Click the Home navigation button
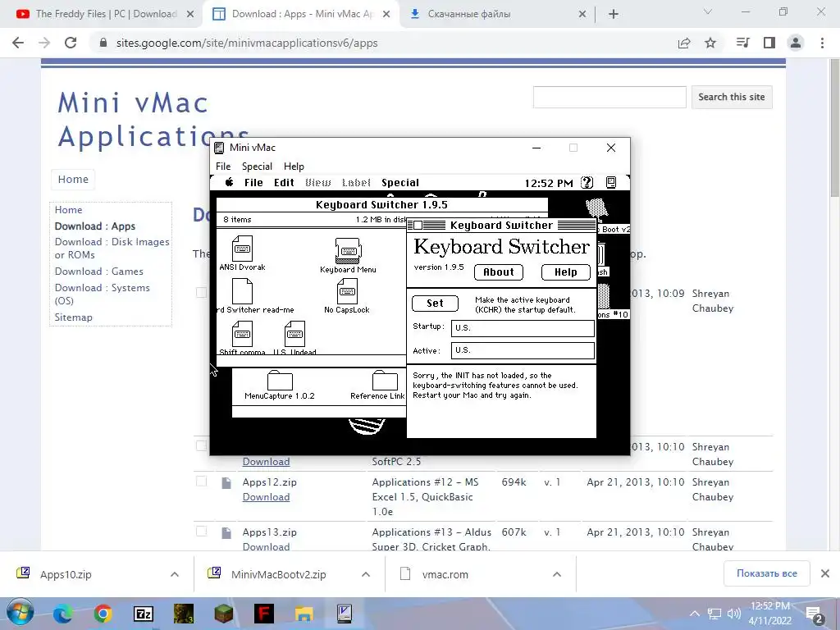Viewport: 840px width, 630px height. coord(73,179)
